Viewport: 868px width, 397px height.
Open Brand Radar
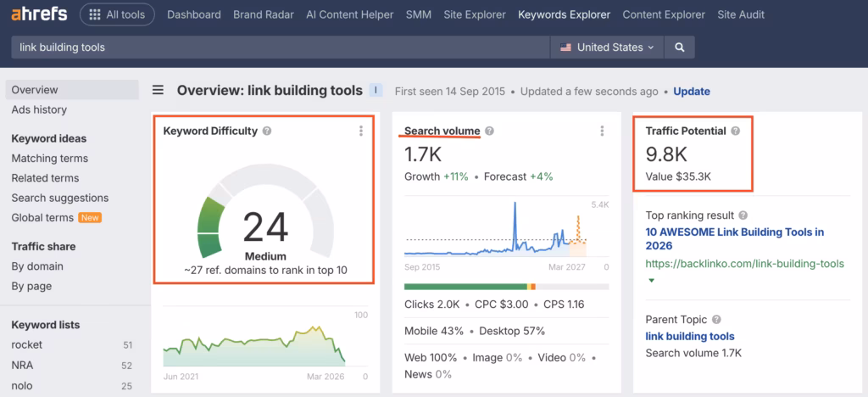coord(264,15)
